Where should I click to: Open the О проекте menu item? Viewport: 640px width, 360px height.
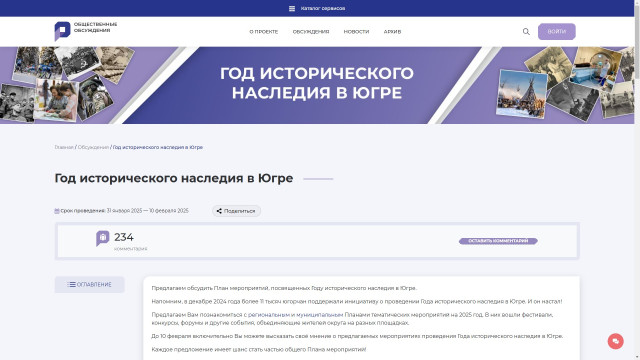tap(264, 31)
